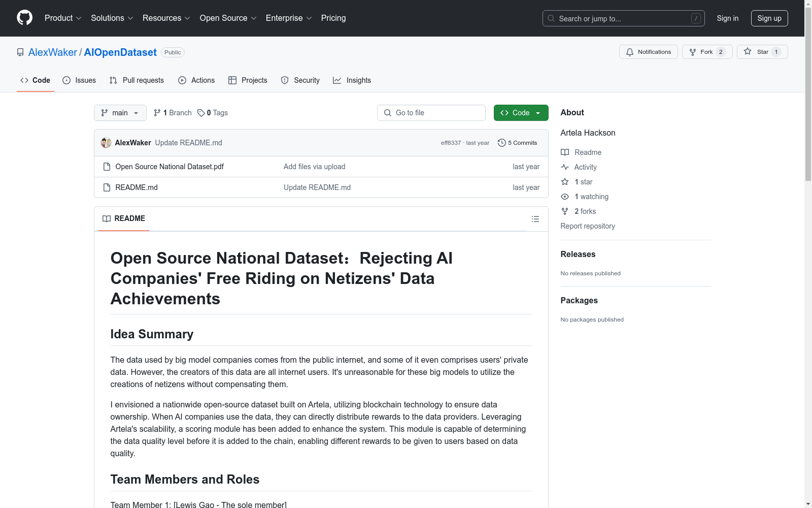
Task: Open the README outline list icon
Action: click(535, 219)
